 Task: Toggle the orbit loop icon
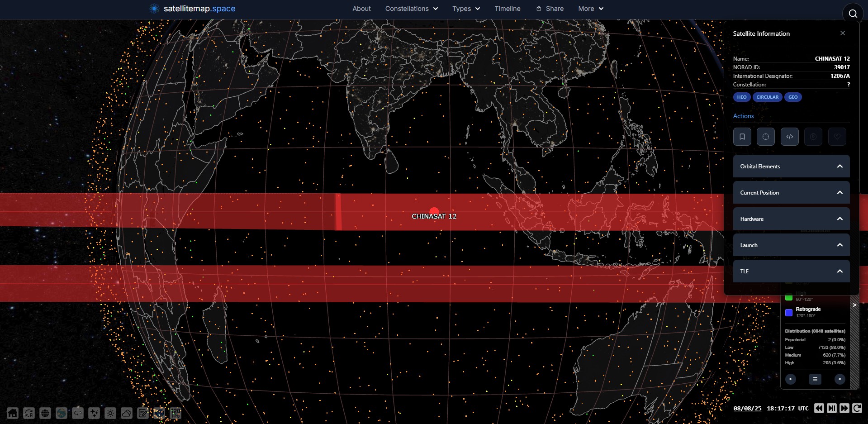click(78, 413)
